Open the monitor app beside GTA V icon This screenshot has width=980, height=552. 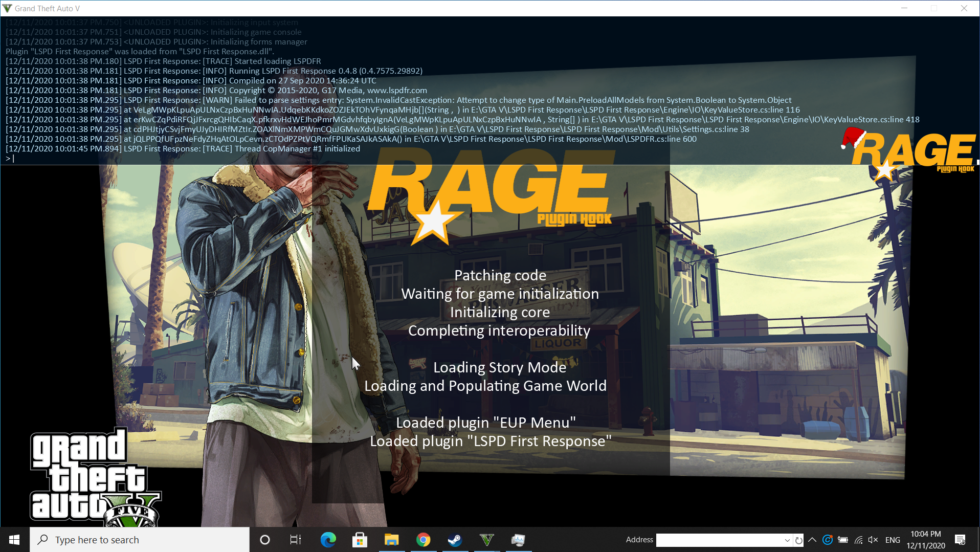tap(518, 540)
